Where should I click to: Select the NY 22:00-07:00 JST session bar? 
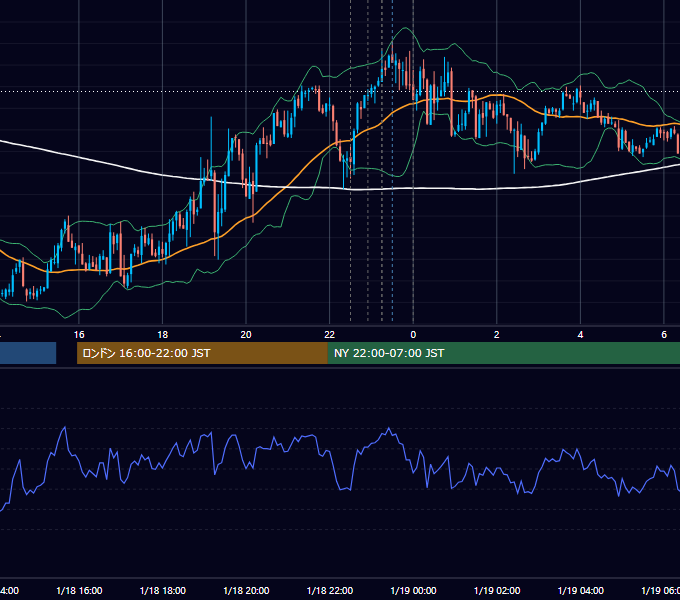pyautogui.click(x=503, y=353)
